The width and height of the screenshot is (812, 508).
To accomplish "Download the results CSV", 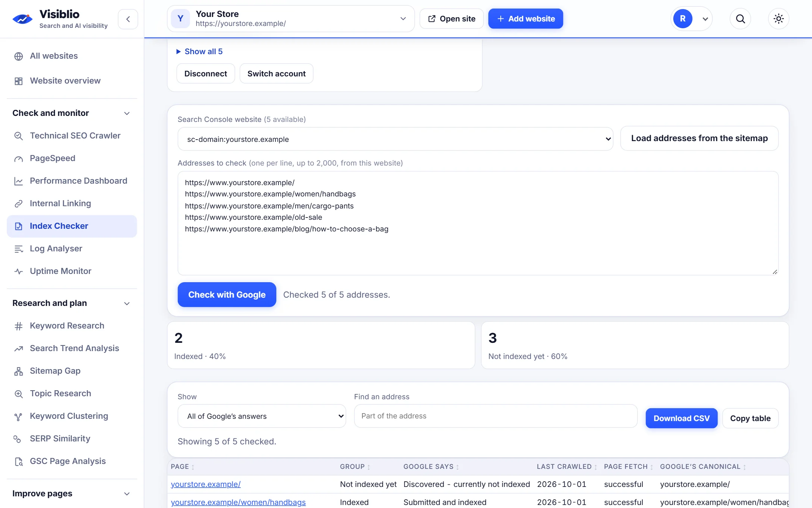I will (x=681, y=418).
